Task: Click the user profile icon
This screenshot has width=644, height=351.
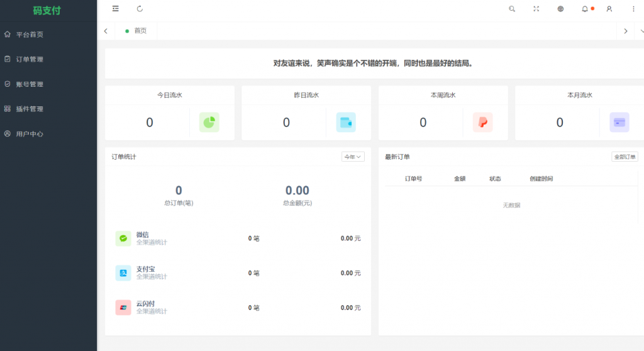Action: click(x=609, y=9)
